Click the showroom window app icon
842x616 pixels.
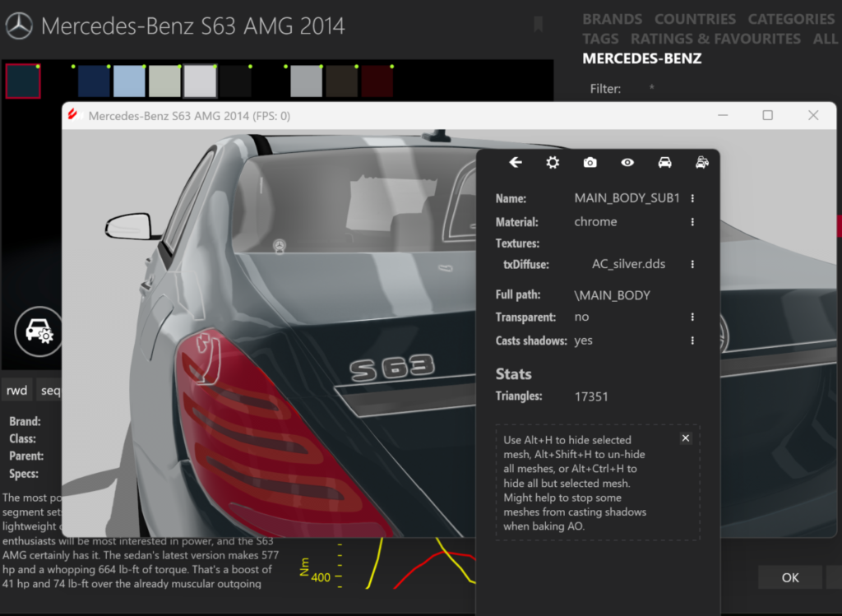click(73, 115)
